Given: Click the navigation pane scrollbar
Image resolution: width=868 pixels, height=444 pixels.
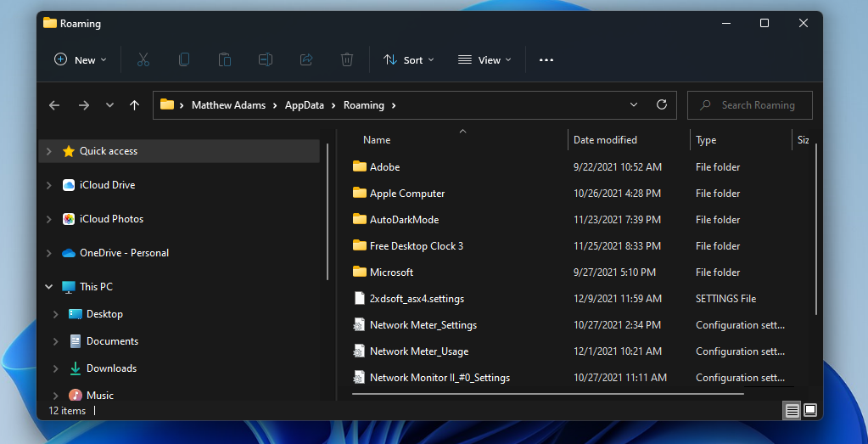Looking at the screenshot, I should coord(328,211).
